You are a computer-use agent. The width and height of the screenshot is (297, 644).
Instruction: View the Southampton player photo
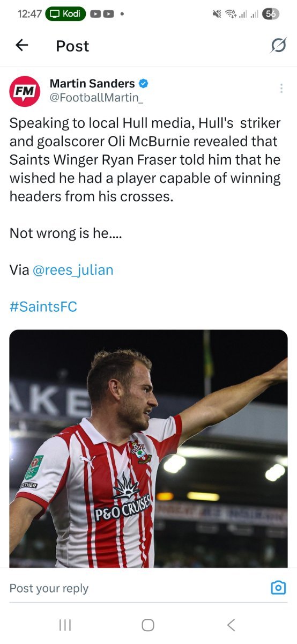click(x=148, y=449)
